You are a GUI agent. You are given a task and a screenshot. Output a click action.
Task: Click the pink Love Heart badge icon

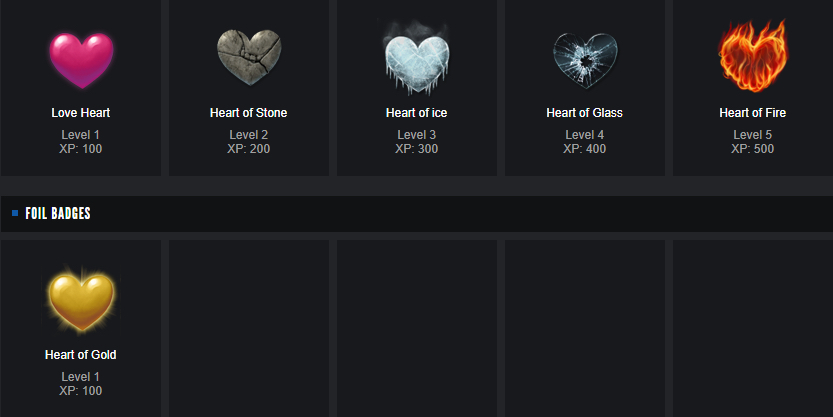point(81,59)
